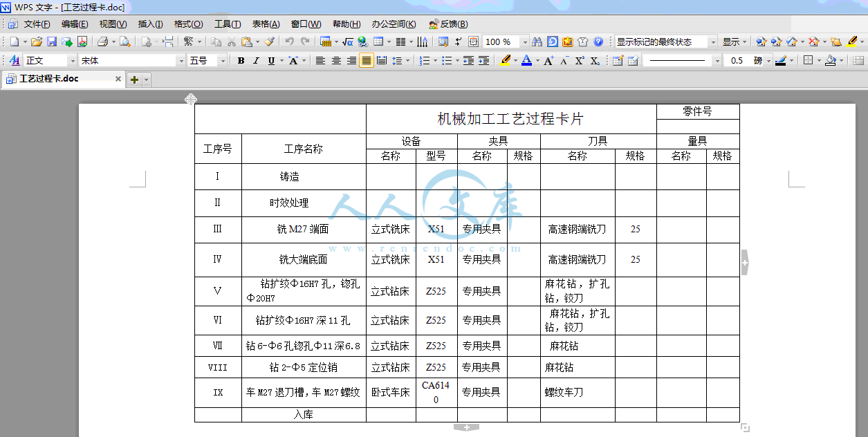868x437 pixels.
Task: Open Help with the question mark icon
Action: tap(598, 42)
